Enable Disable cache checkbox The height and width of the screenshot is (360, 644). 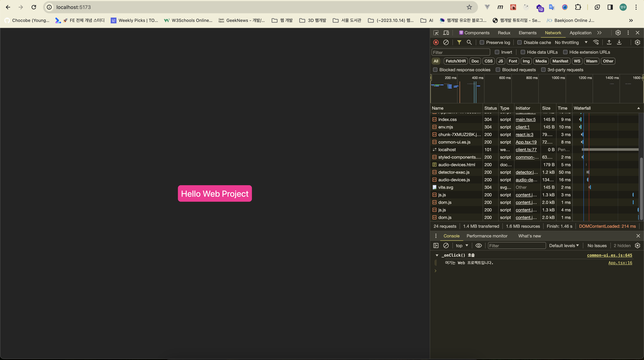point(519,42)
